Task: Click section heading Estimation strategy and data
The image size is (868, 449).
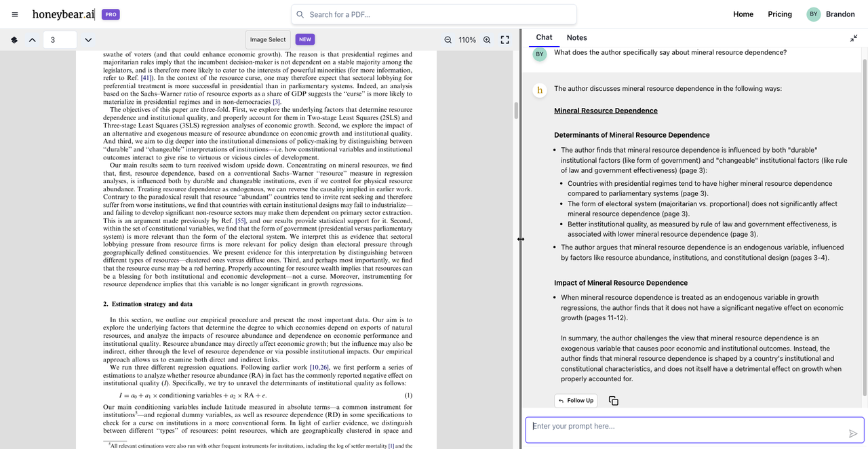Action: point(148,304)
